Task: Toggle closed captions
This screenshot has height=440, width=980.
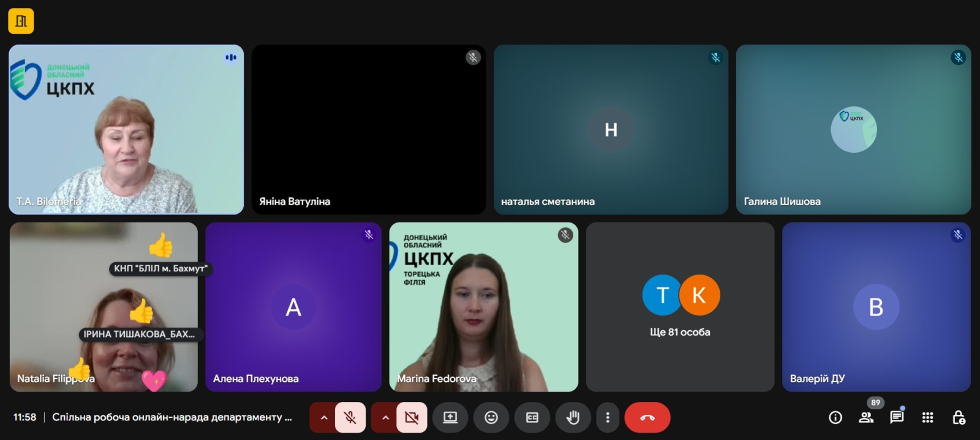Action: click(532, 417)
